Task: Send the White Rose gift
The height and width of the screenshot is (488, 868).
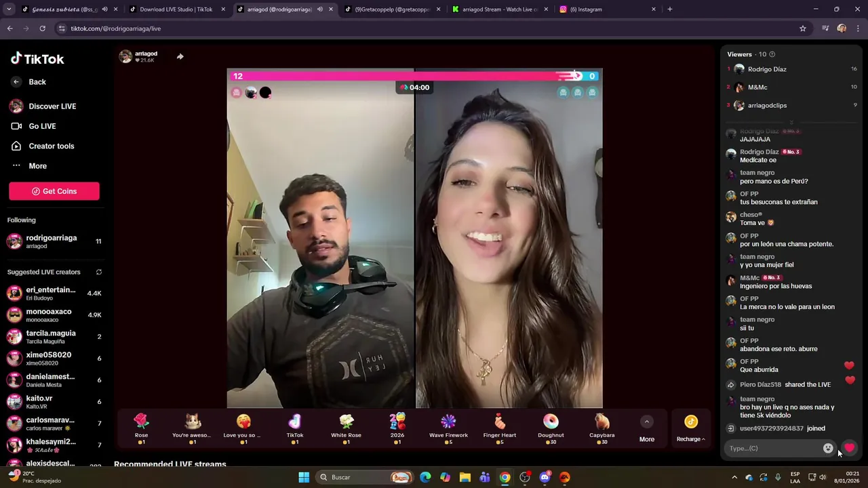Action: coord(346,428)
